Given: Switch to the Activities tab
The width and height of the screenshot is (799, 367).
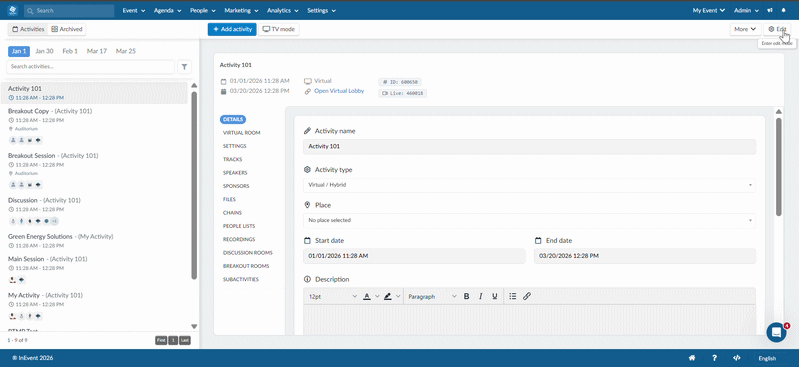Looking at the screenshot, I should point(28,29).
